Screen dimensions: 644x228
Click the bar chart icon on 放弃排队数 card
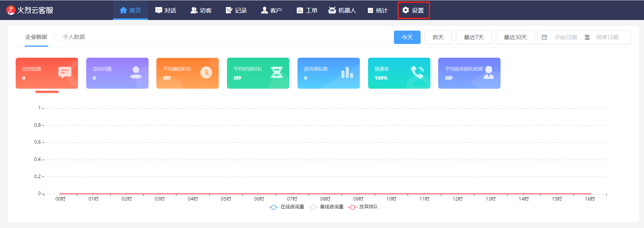(x=347, y=72)
